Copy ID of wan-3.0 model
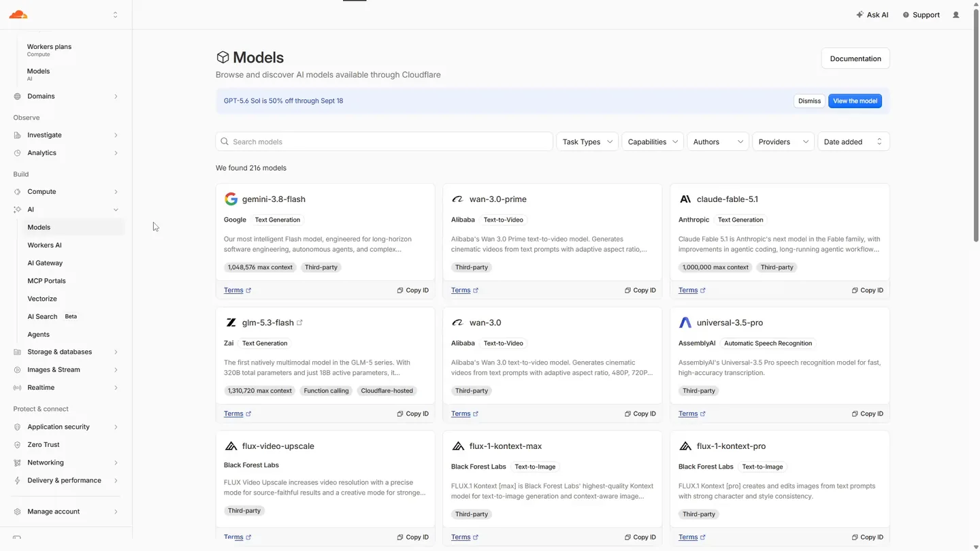 640,414
